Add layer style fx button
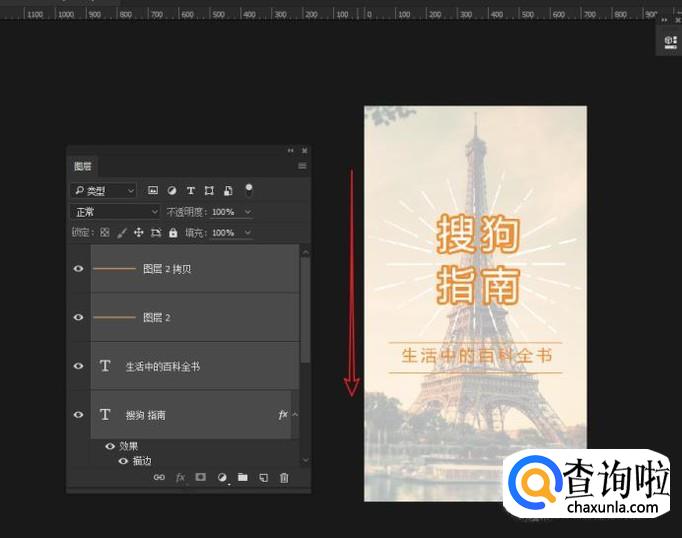The image size is (682, 538). (180, 478)
